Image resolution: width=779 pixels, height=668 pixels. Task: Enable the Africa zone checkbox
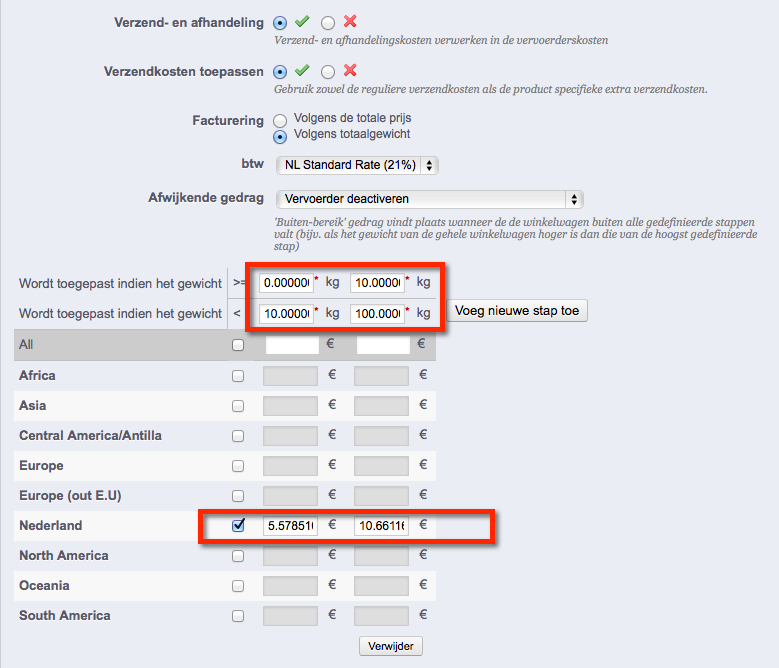coord(238,376)
